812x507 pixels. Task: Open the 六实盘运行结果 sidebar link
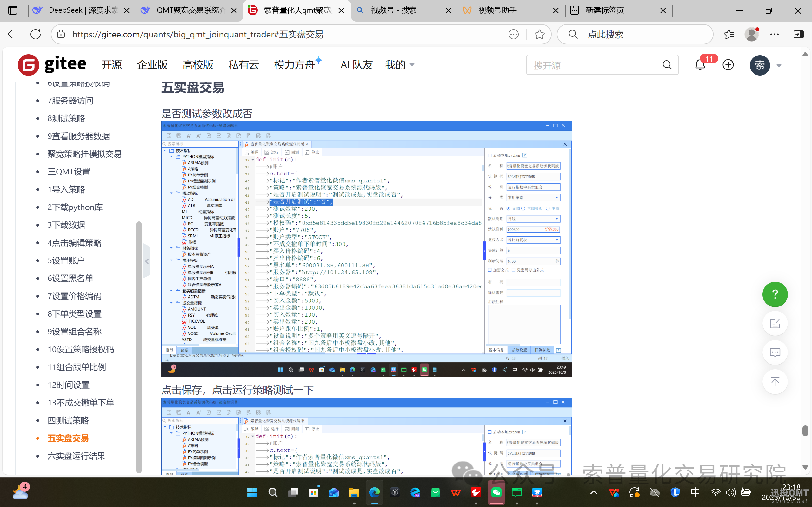click(76, 456)
